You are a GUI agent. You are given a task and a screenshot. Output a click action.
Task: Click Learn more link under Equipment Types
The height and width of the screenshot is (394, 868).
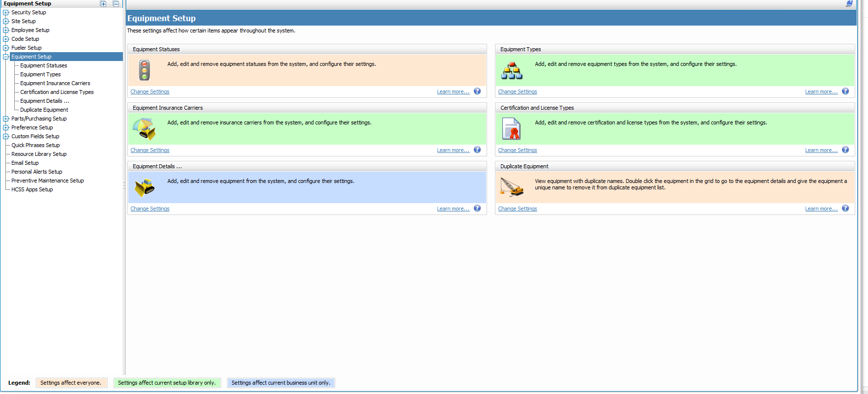point(821,92)
